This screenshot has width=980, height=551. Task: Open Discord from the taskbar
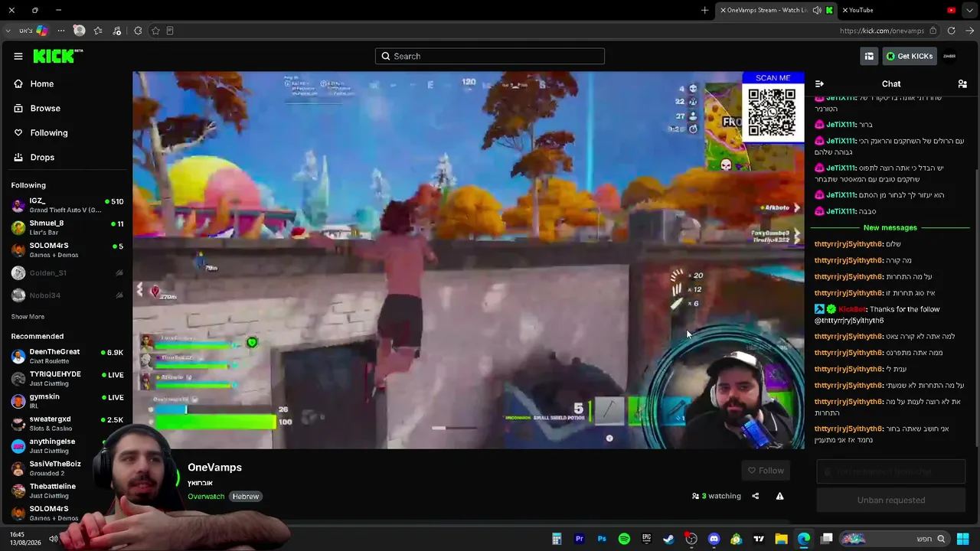click(714, 539)
